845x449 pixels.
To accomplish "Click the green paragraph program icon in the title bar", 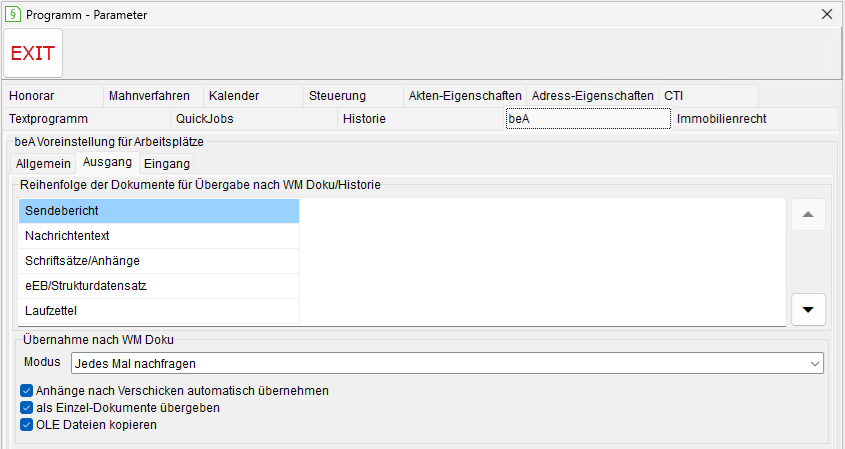I will coord(12,14).
